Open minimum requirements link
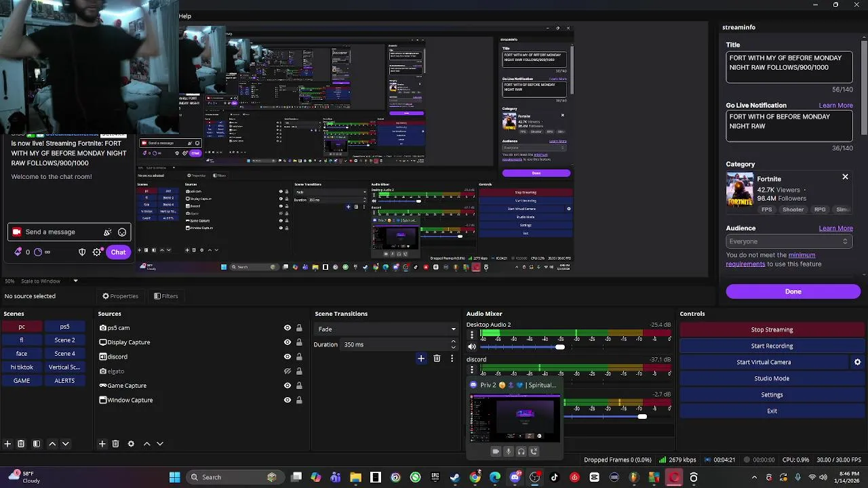The height and width of the screenshot is (488, 868). [770, 260]
